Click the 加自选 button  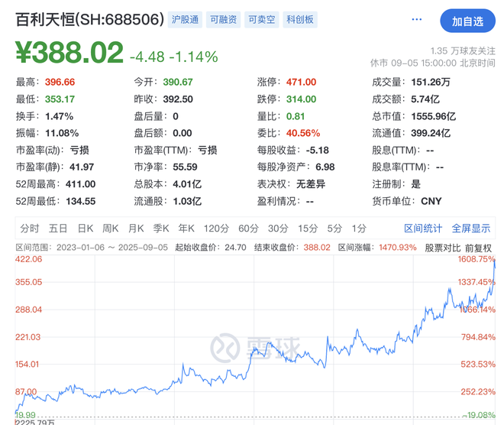467,21
